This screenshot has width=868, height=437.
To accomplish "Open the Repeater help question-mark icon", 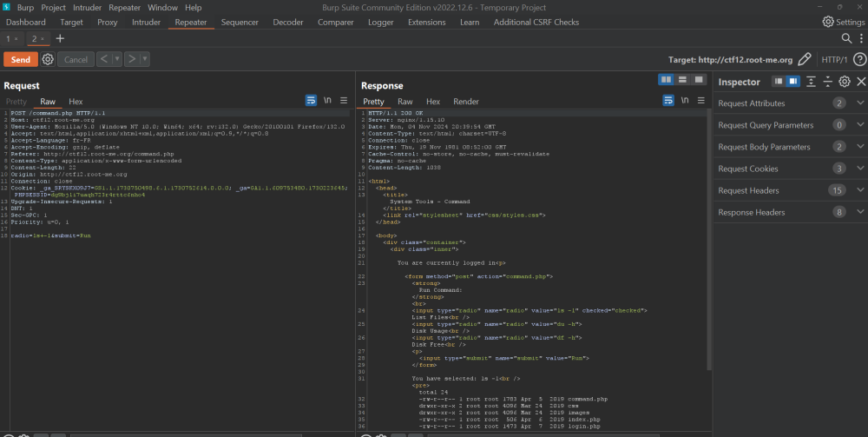I will tap(858, 60).
